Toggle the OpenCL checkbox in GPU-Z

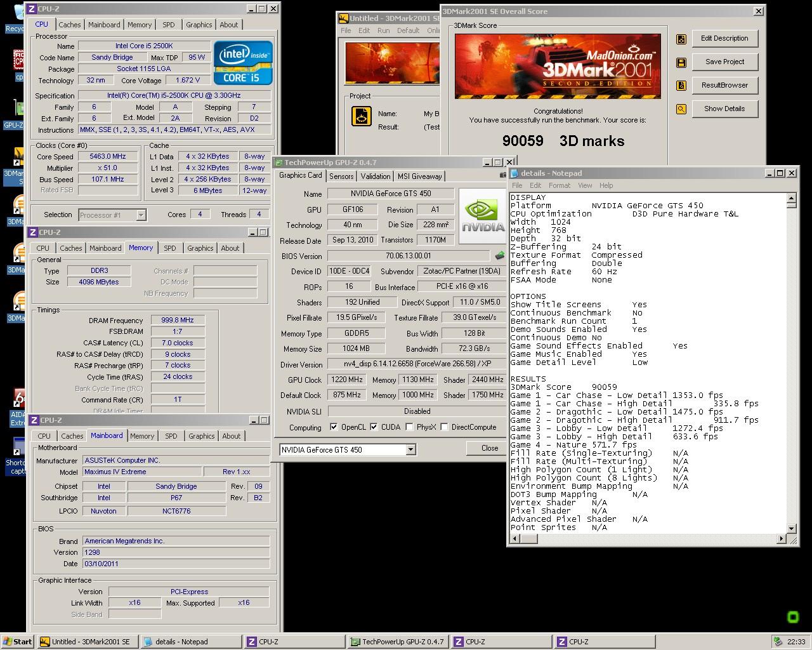pos(334,427)
